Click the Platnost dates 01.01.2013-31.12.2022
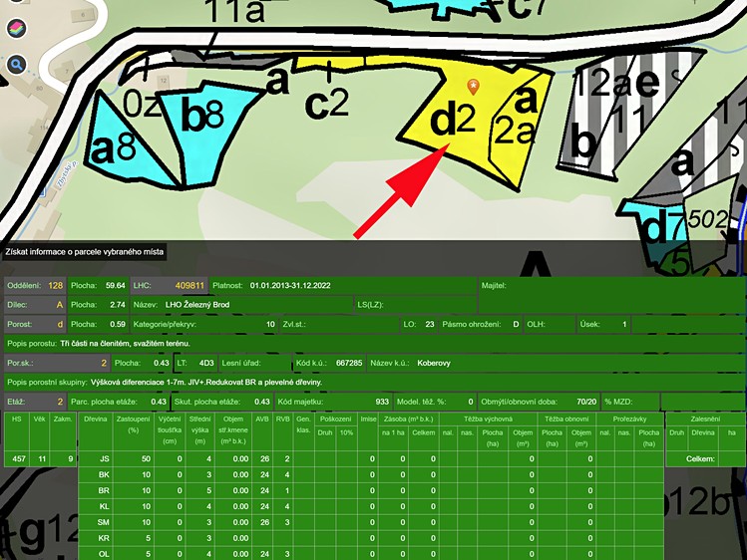This screenshot has width=747, height=560. point(290,285)
